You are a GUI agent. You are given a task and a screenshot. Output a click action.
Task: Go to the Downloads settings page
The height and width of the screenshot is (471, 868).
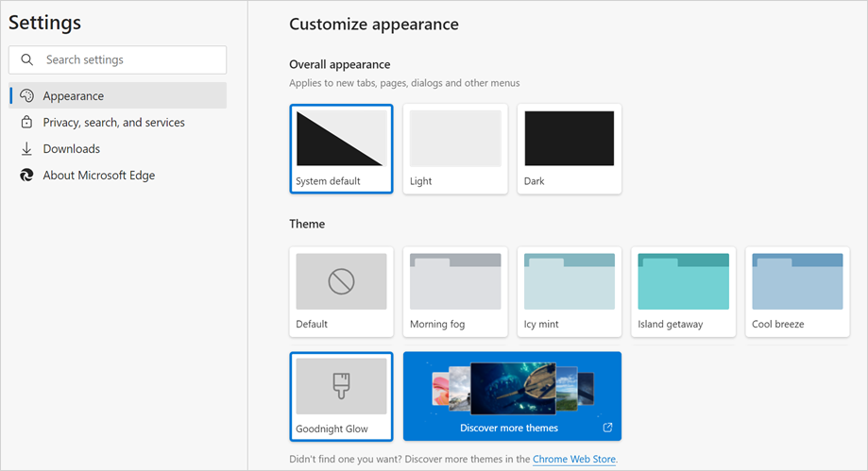(72, 149)
